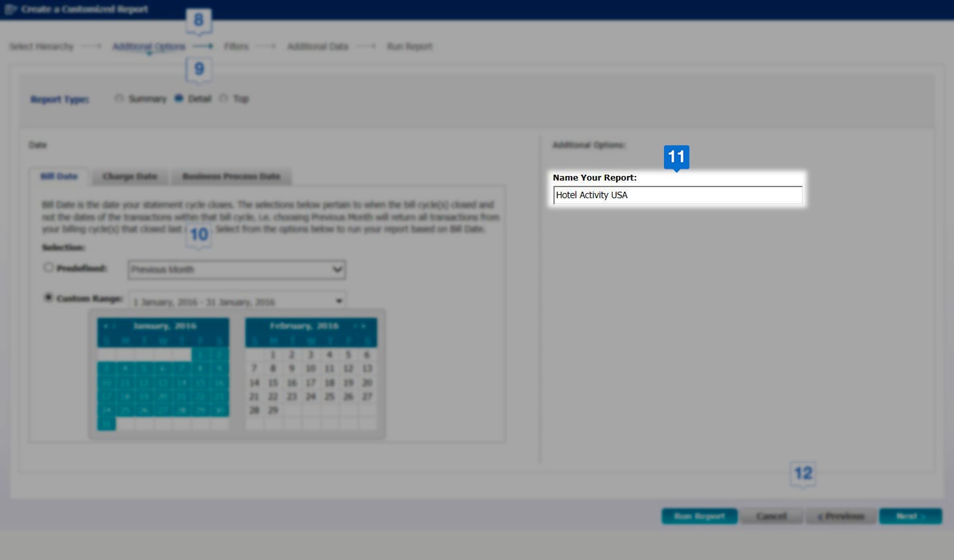Select the Top report type
954x560 pixels.
click(224, 98)
